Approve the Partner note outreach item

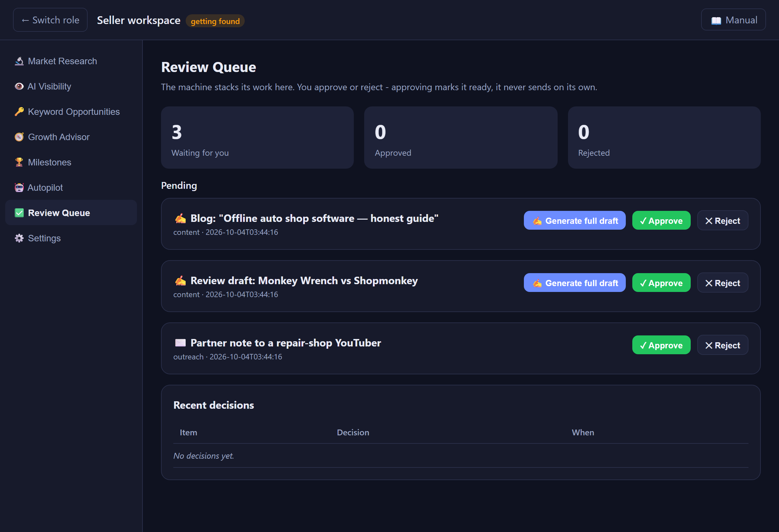pos(661,345)
